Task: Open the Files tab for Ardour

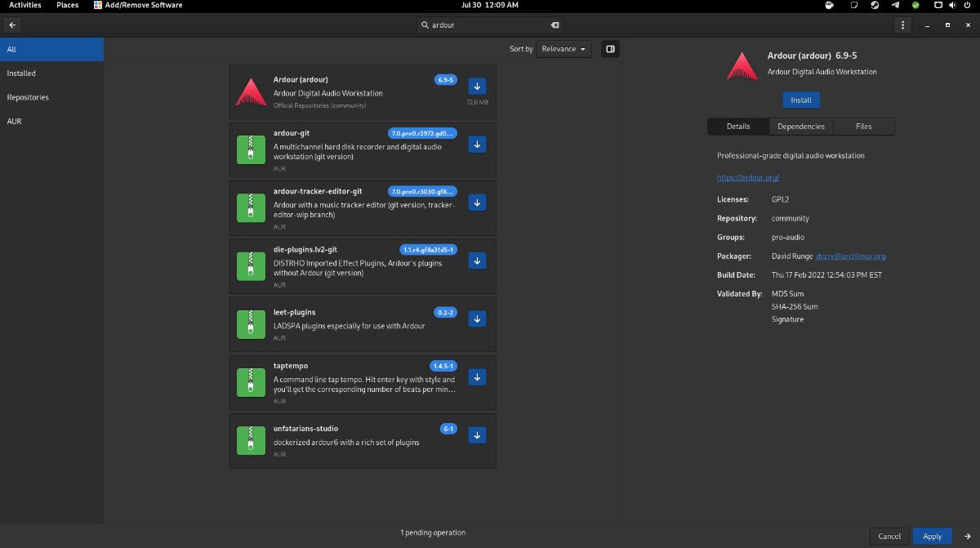Action: [864, 126]
